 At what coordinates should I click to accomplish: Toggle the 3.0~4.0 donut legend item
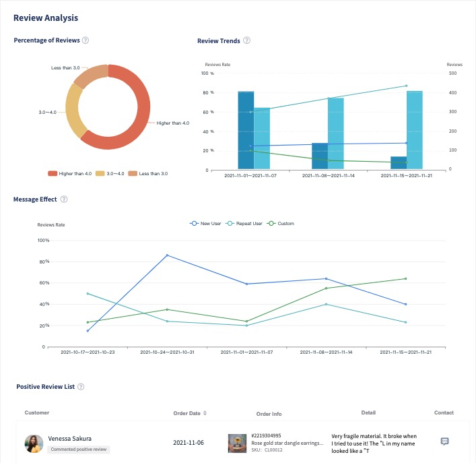[110, 173]
